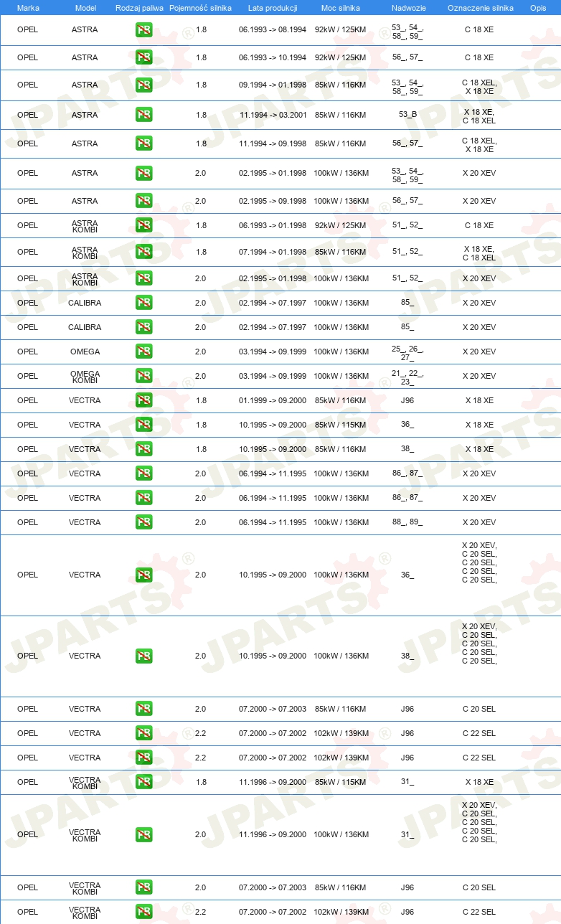Select the body cell '25_, 26_, 27_'
Screen dimensions: 561x924
(407, 352)
